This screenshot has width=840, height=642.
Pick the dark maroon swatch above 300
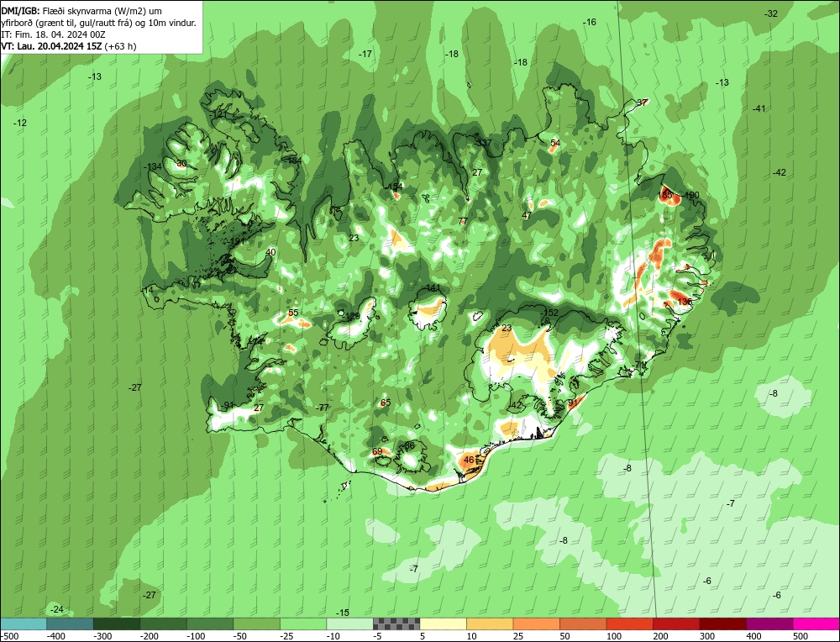[x=722, y=624]
